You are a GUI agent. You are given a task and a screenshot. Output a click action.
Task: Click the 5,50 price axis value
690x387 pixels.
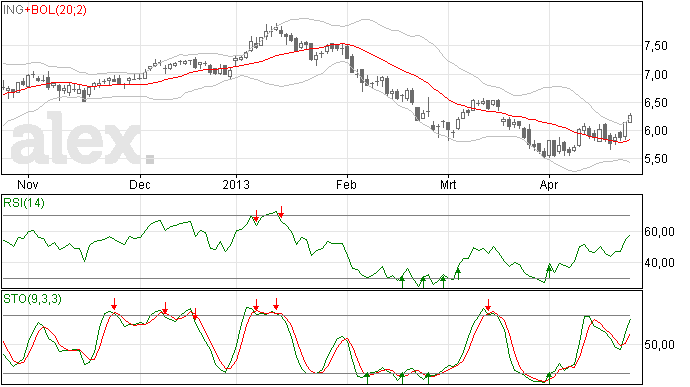click(x=656, y=159)
